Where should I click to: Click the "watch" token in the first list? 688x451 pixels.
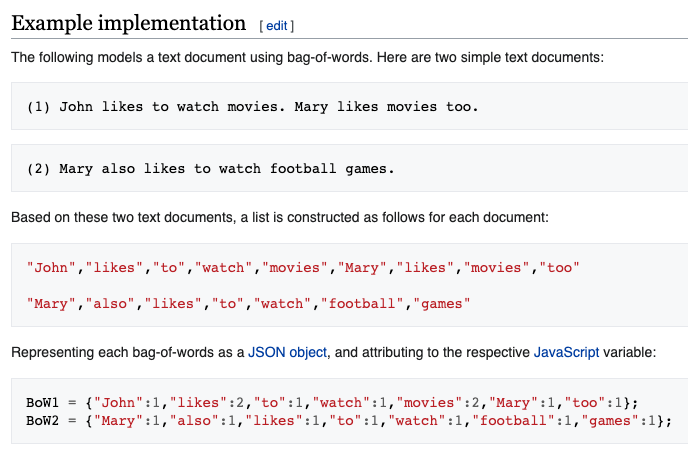(x=223, y=268)
